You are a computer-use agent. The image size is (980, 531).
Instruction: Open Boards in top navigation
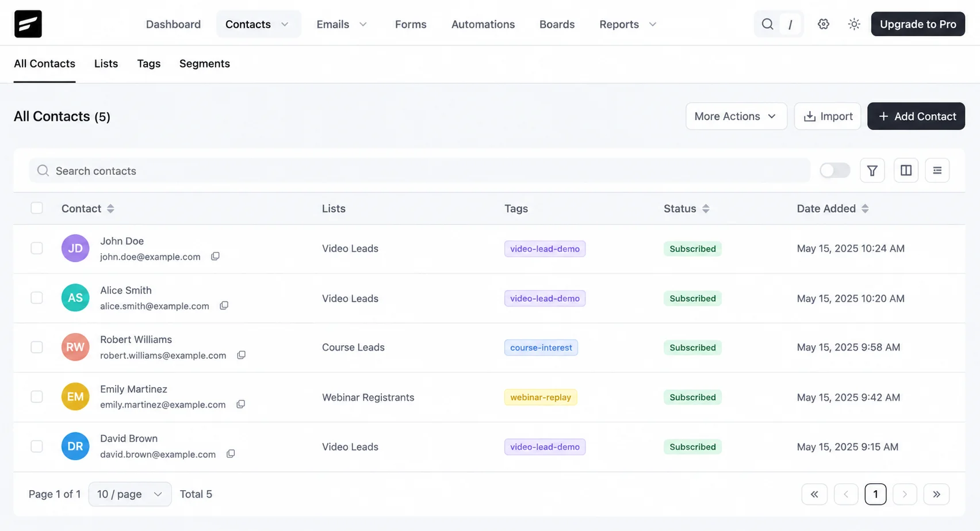coord(557,24)
